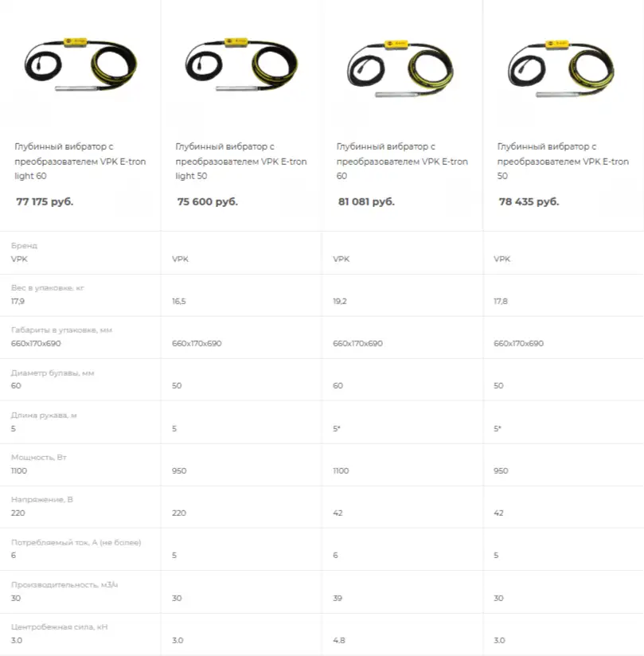Screen dimensions: 644x656
Task: Select the 39 productivity value
Action: click(x=338, y=598)
